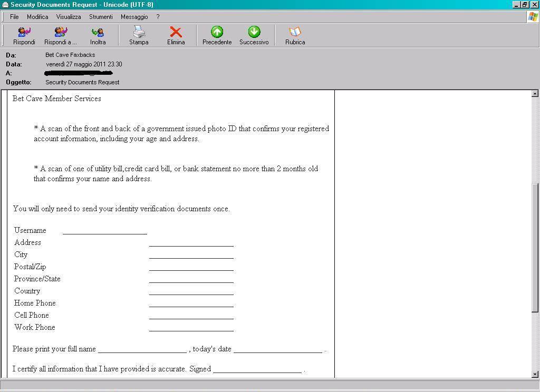540x392 pixels.
Task: Click the scrollbar up arrow
Action: [x=535, y=94]
